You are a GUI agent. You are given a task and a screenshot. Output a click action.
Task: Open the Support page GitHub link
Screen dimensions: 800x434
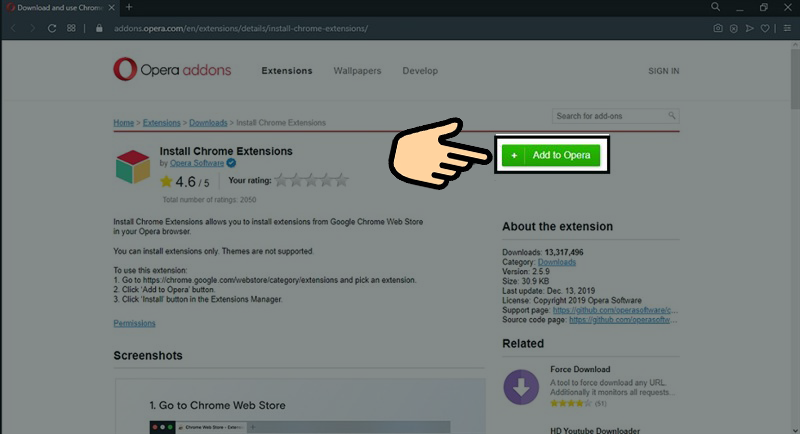615,310
